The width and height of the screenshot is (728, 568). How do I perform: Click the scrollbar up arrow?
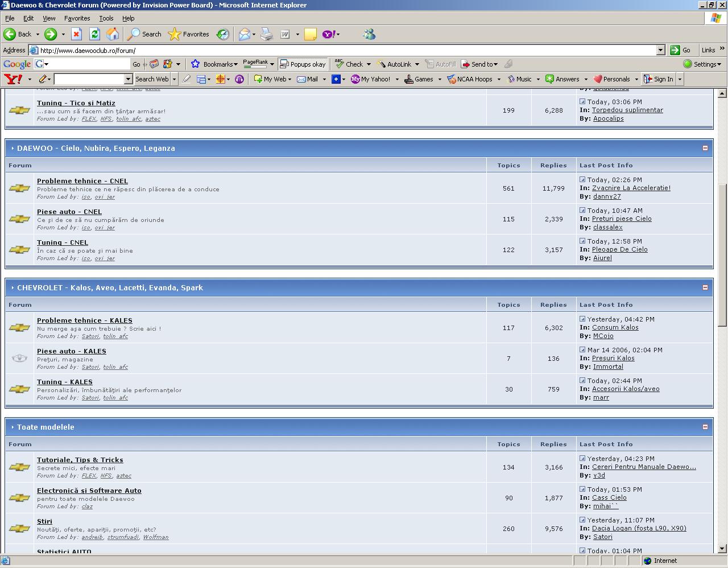(722, 93)
